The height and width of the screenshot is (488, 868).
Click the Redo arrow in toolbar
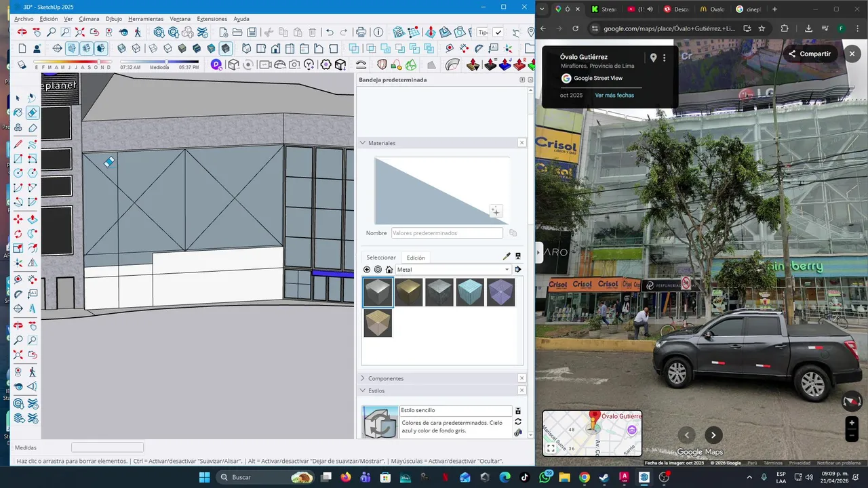tap(344, 32)
